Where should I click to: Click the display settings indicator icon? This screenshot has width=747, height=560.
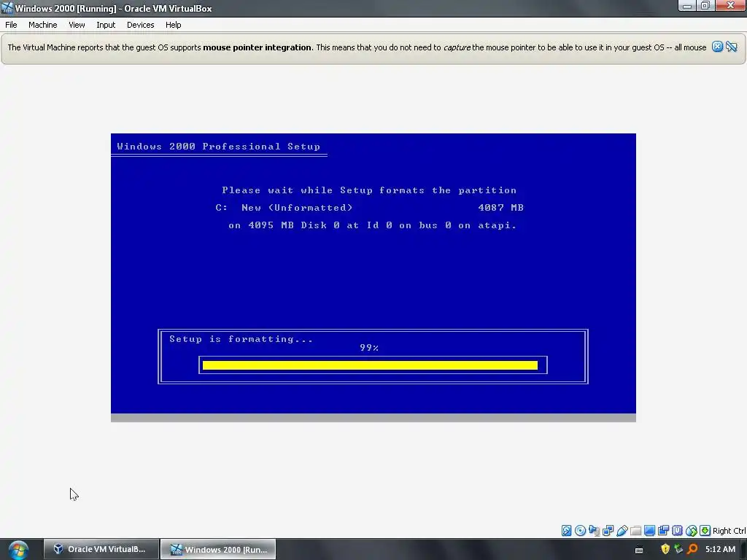coord(649,531)
